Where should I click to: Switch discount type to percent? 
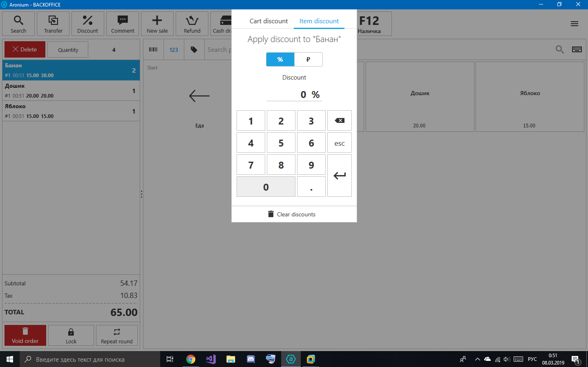[x=280, y=60]
